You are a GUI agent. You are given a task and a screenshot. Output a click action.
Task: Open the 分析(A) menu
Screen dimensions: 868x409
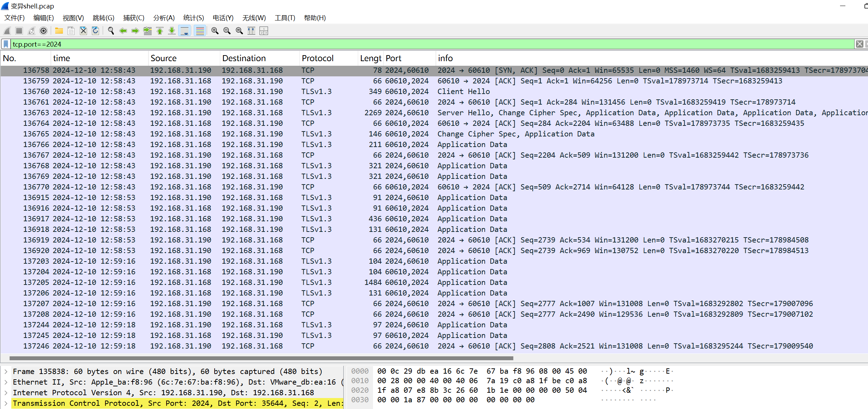164,18
